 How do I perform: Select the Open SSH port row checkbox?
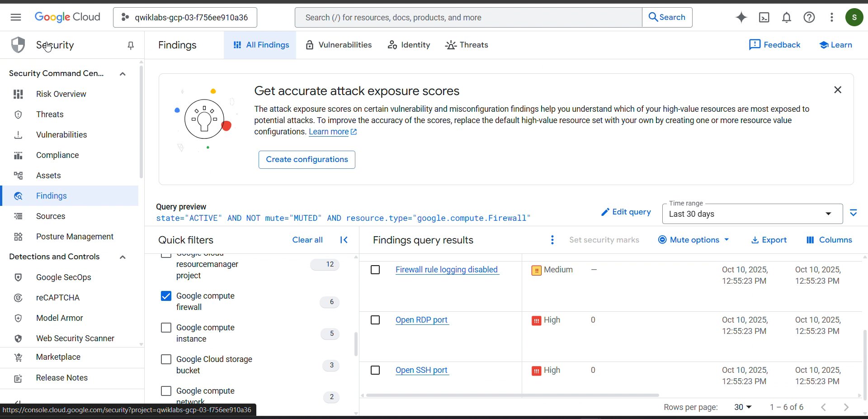(375, 370)
